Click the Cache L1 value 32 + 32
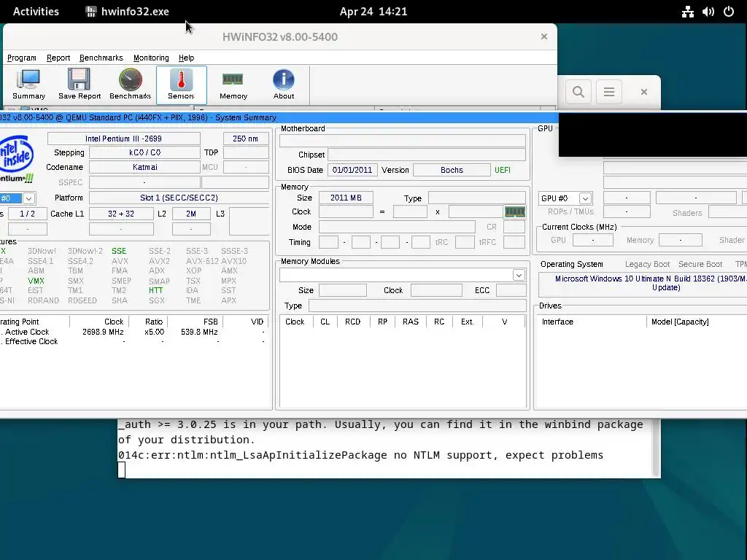747x560 pixels. point(121,214)
